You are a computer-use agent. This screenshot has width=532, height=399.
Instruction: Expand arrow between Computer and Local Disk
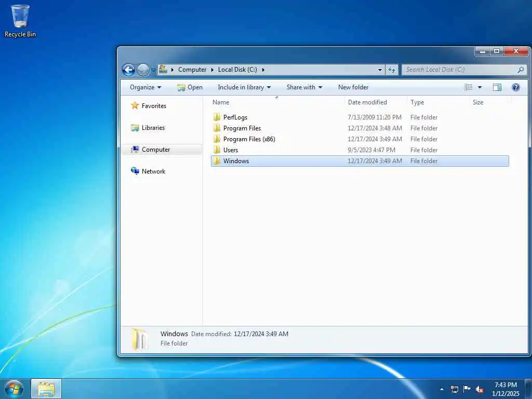212,70
